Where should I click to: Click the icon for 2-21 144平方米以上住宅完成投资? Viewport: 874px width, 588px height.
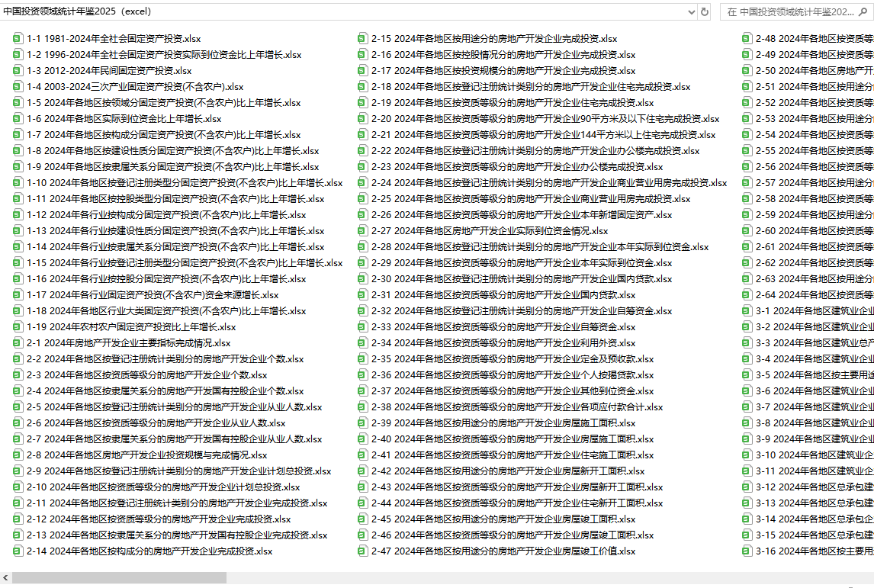point(362,134)
